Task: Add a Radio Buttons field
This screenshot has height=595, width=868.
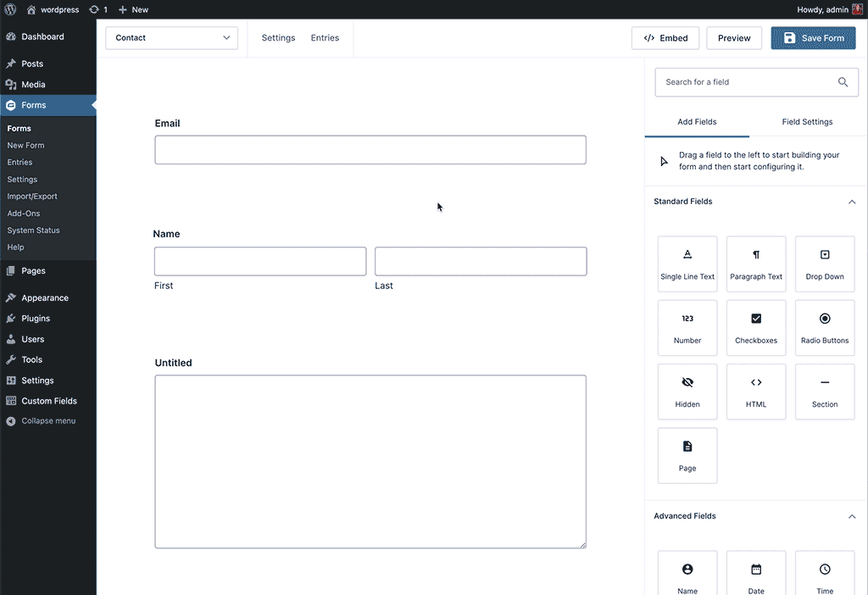Action: coord(824,328)
